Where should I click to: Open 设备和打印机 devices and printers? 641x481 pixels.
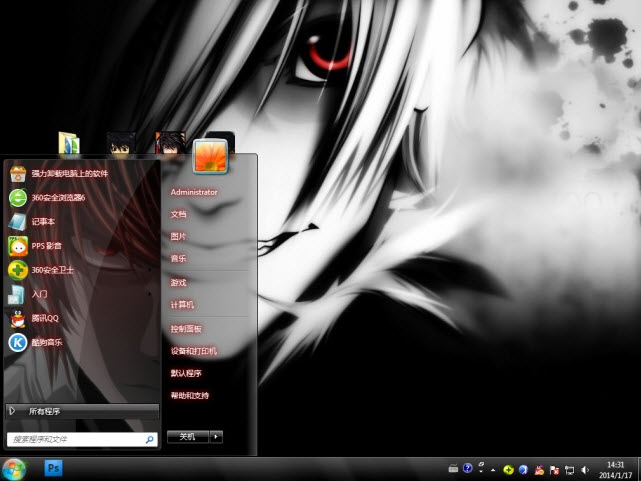(x=194, y=351)
